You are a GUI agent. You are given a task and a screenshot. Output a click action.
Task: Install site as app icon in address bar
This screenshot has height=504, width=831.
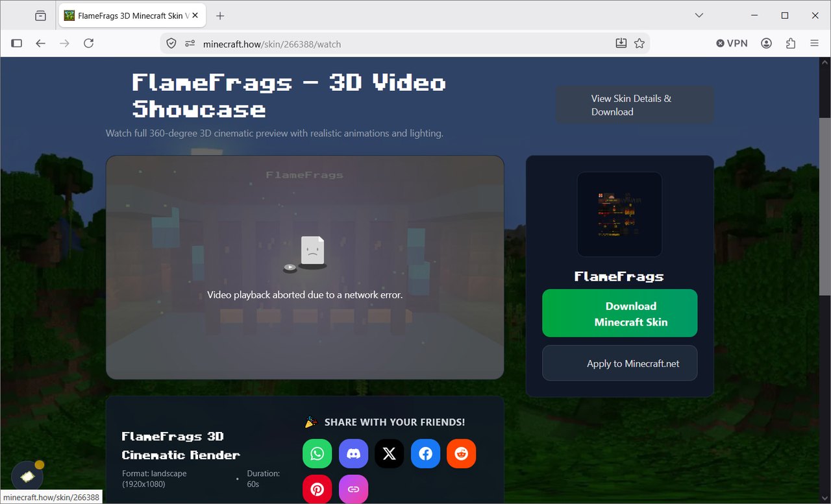click(621, 43)
